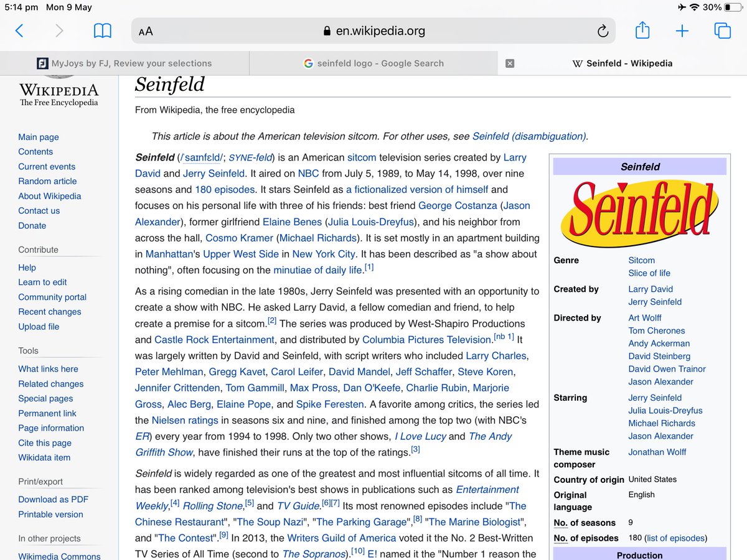Open the AA reader options
Image resolution: width=747 pixels, height=560 pixels.
tap(146, 31)
